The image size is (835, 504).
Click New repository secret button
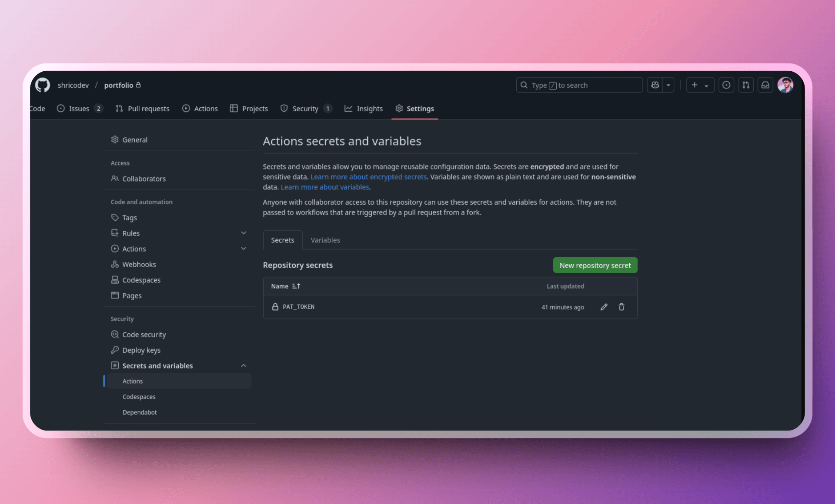[595, 265]
